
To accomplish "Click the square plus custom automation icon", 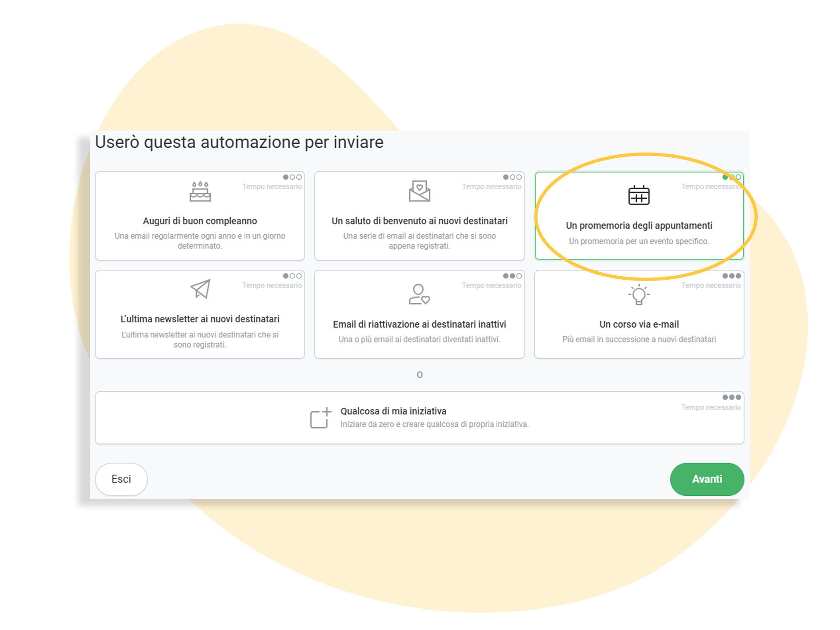I will (x=320, y=418).
